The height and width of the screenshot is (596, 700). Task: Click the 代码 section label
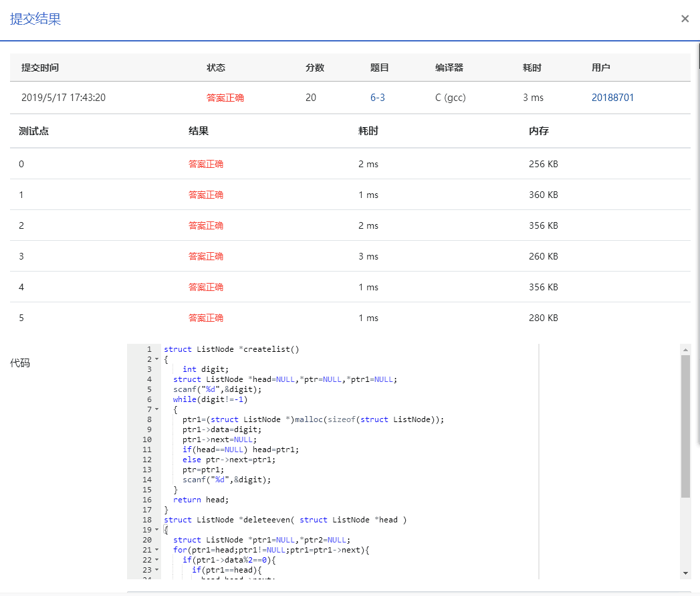click(x=20, y=363)
